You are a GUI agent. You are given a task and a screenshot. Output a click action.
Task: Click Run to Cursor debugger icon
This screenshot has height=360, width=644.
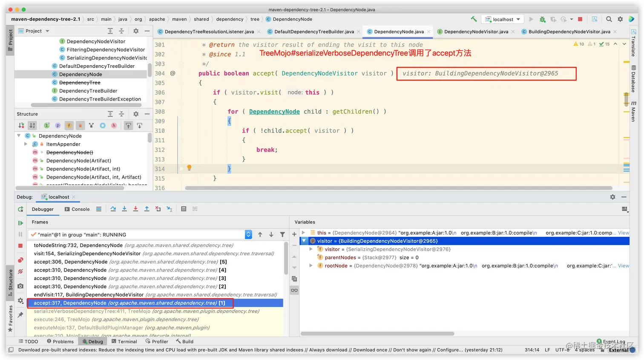pyautogui.click(x=169, y=209)
